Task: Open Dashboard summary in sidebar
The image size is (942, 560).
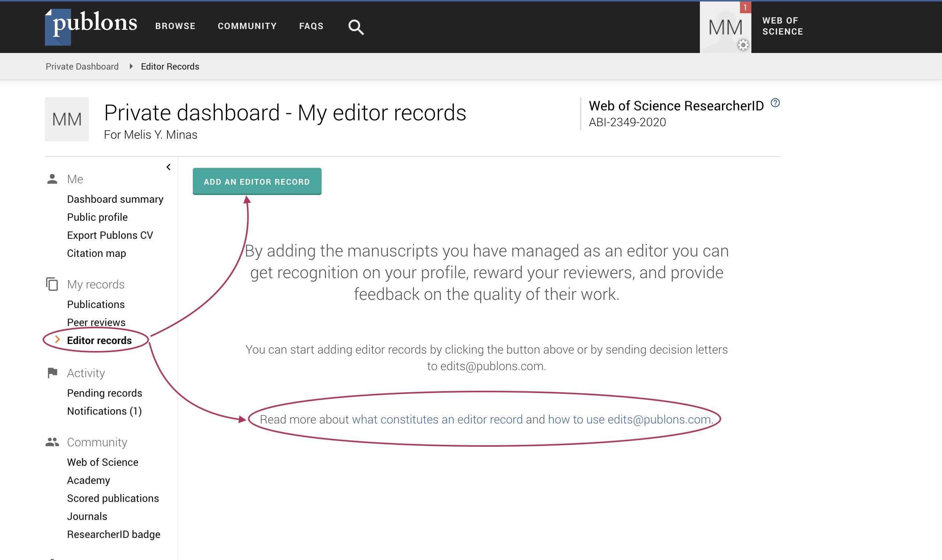Action: coord(115,199)
